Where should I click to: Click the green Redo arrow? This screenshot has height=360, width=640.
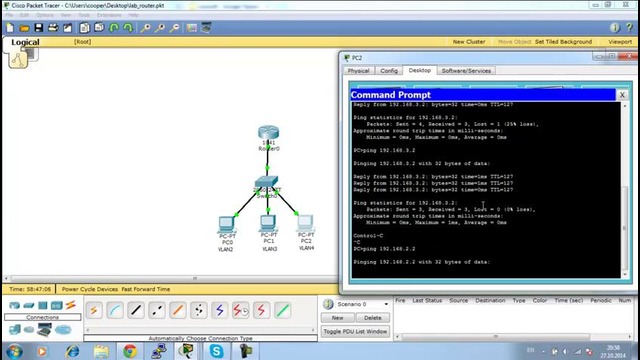[128, 28]
